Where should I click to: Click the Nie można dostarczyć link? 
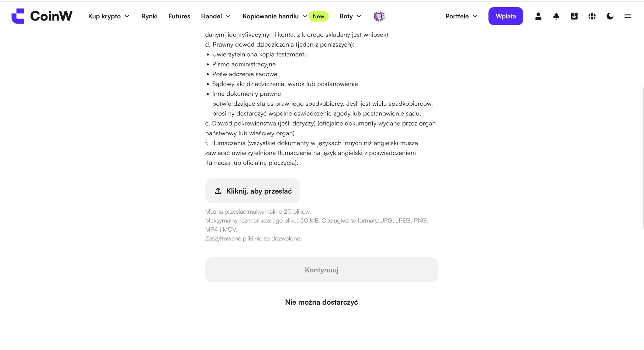point(321,302)
